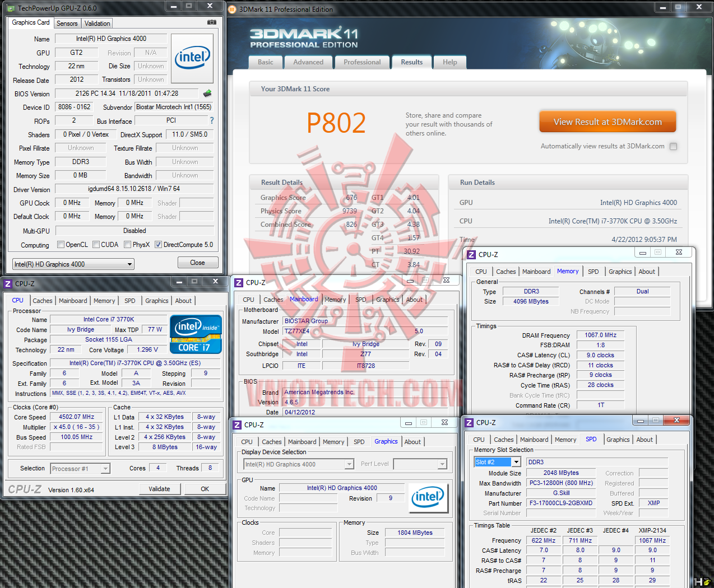Open the Processor #1 selection dropdown
This screenshot has height=588, width=714.
(80, 469)
